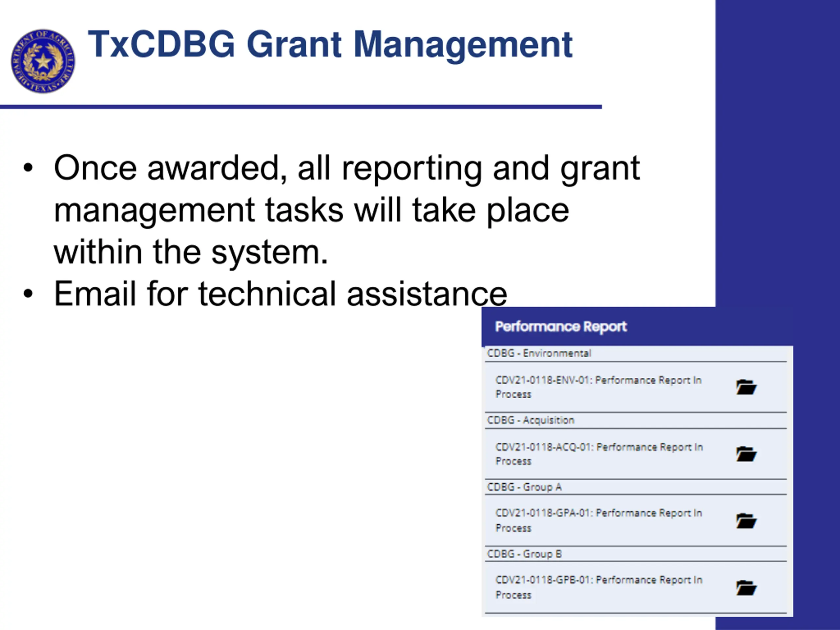Open folder icon for CDV21-0118-ENV-01 report
Image resolution: width=840 pixels, height=630 pixels.
[x=746, y=387]
